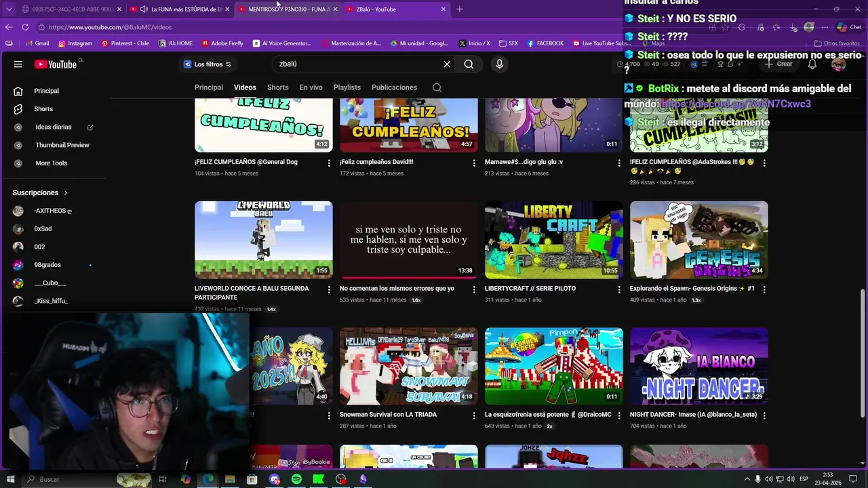Open options for LIVEWORLD CONOCE A BALU
868x488 pixels.
329,289
